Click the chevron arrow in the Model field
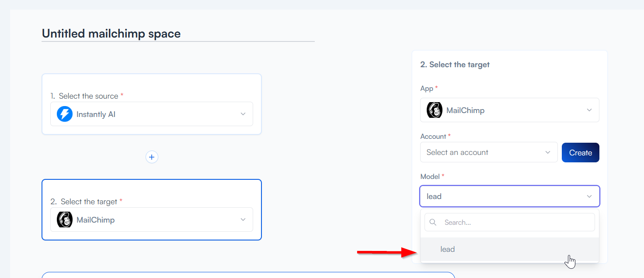 pyautogui.click(x=589, y=196)
